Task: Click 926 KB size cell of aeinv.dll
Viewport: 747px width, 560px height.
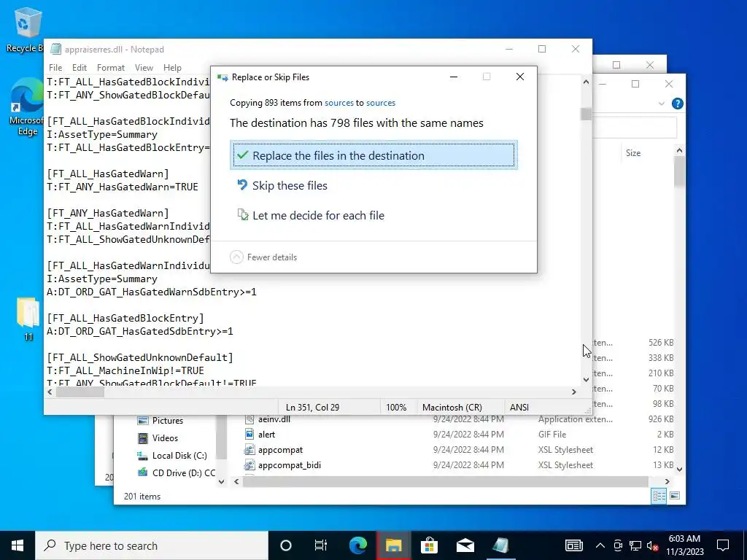Action: click(x=661, y=419)
